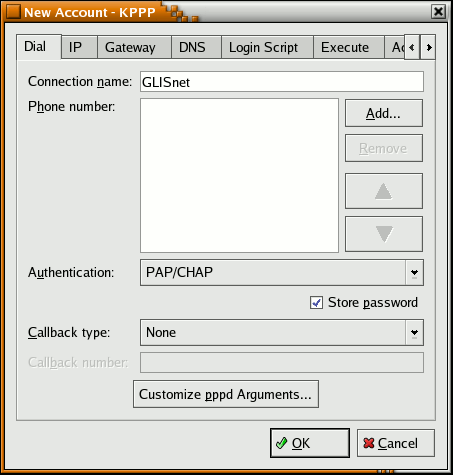Click inside the Phone number list box
Screen dimensions: 453x475
239,175
